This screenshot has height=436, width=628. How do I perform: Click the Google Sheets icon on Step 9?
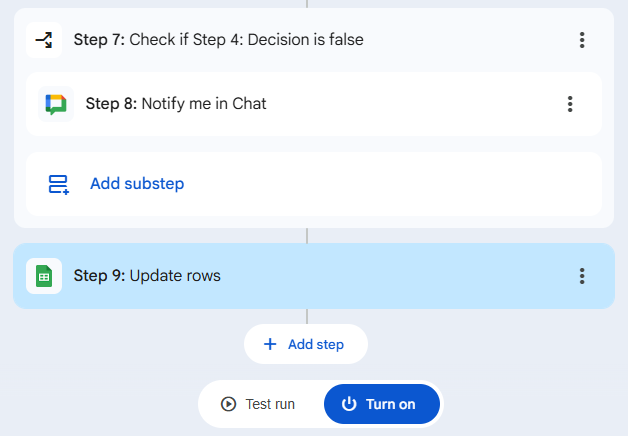[x=44, y=276]
